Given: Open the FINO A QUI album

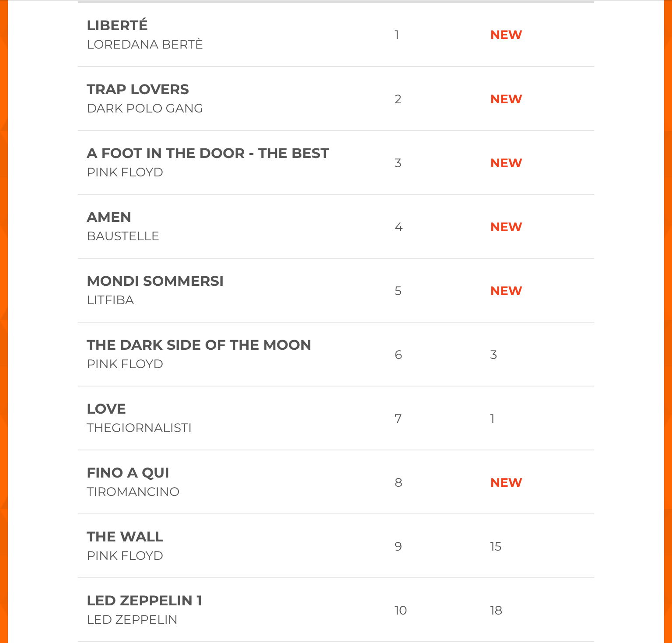Looking at the screenshot, I should pos(128,473).
